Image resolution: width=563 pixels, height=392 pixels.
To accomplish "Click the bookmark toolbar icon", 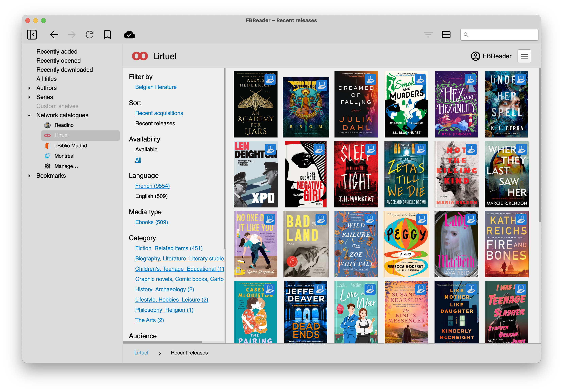I will coord(107,35).
